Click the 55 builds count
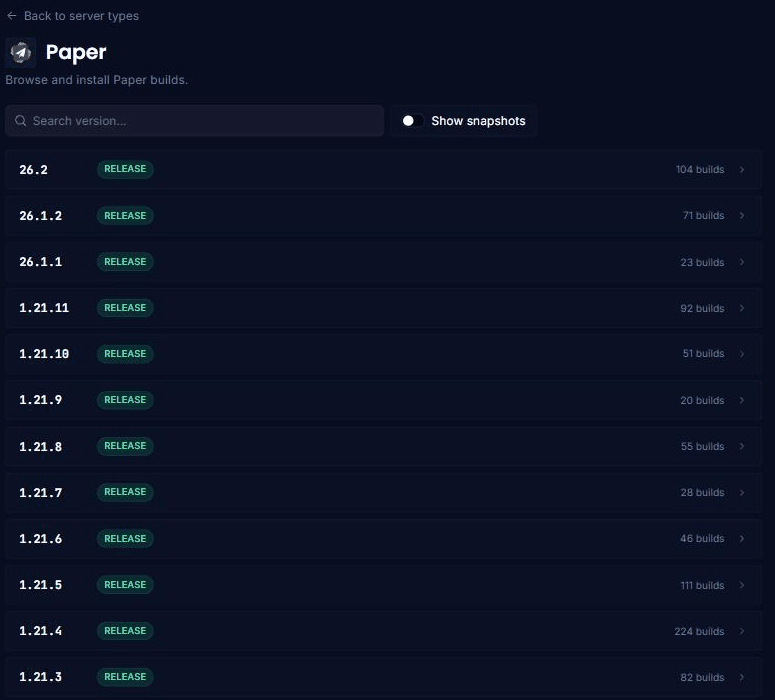 pyautogui.click(x=702, y=446)
